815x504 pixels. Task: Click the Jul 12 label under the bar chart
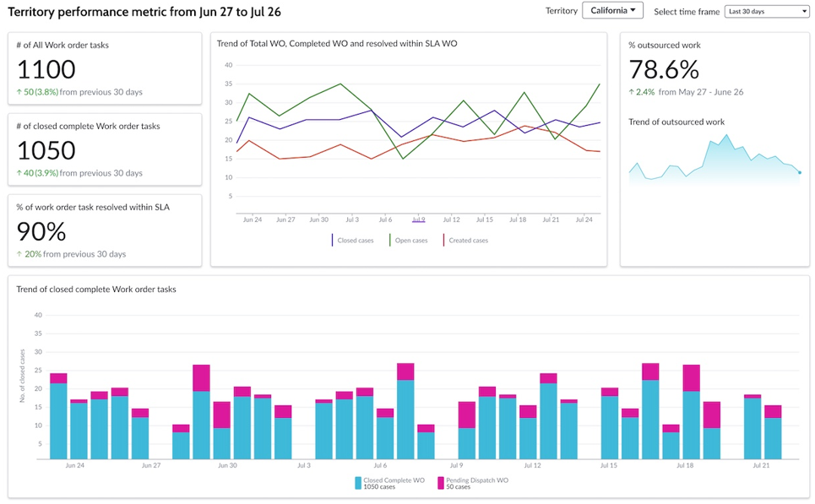(532, 465)
